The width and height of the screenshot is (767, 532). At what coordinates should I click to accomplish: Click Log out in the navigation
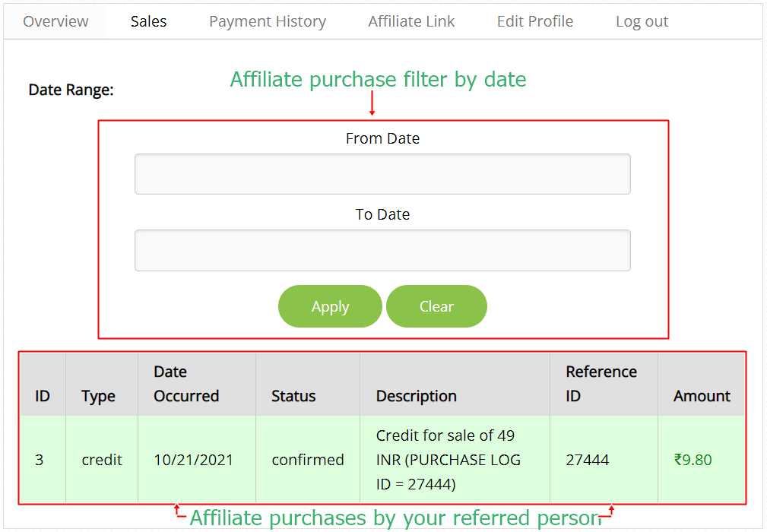(642, 21)
